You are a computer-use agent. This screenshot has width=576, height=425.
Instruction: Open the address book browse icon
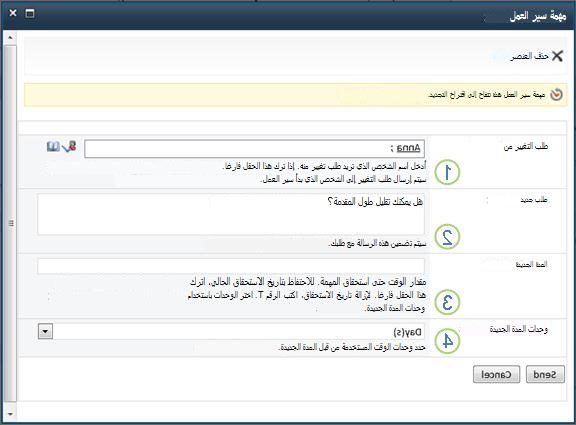[x=53, y=147]
